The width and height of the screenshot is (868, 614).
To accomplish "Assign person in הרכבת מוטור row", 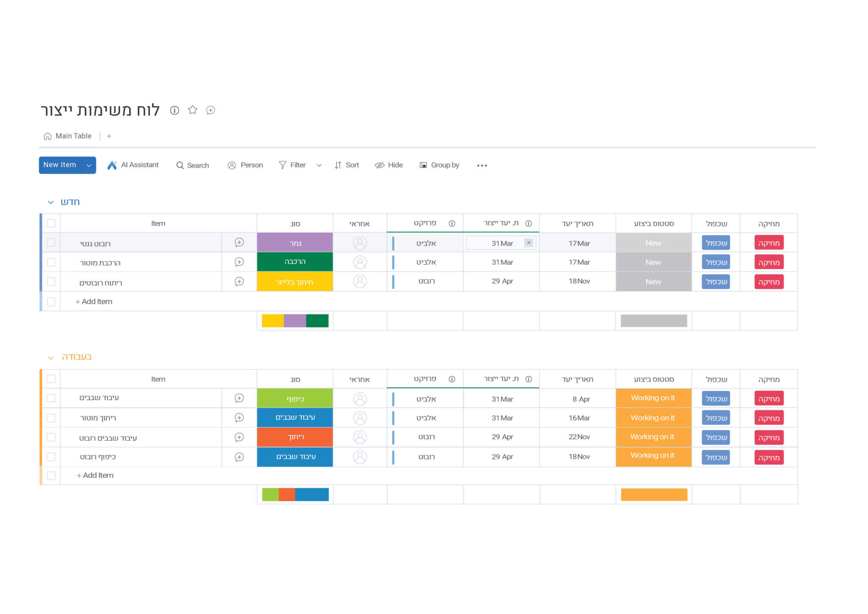I will 360,262.
